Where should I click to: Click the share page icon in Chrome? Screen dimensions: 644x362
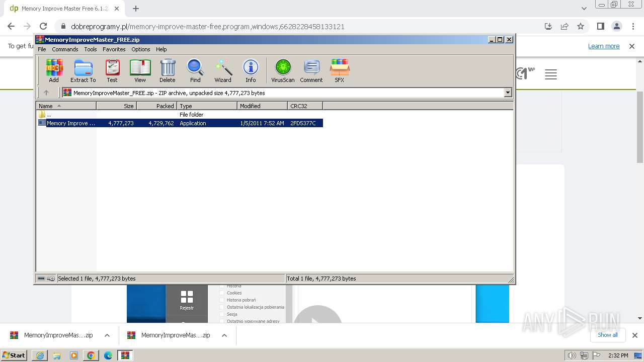[x=565, y=26]
